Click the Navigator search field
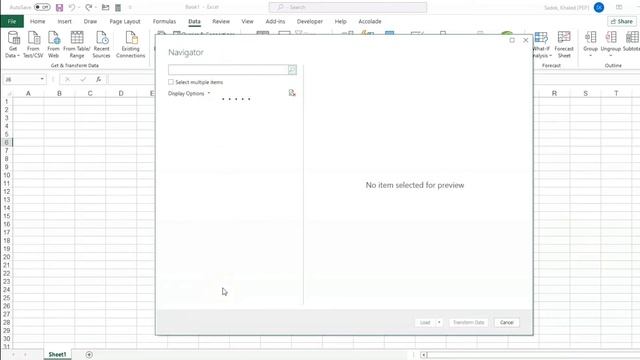Screen dimensions: 640x360 pyautogui.click(x=228, y=70)
